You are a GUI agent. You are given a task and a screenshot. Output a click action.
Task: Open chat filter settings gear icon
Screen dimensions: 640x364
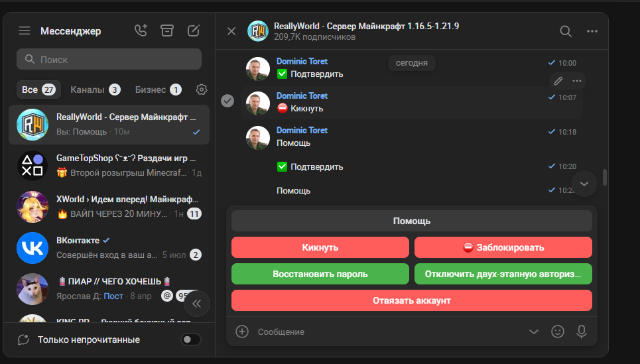click(x=202, y=90)
